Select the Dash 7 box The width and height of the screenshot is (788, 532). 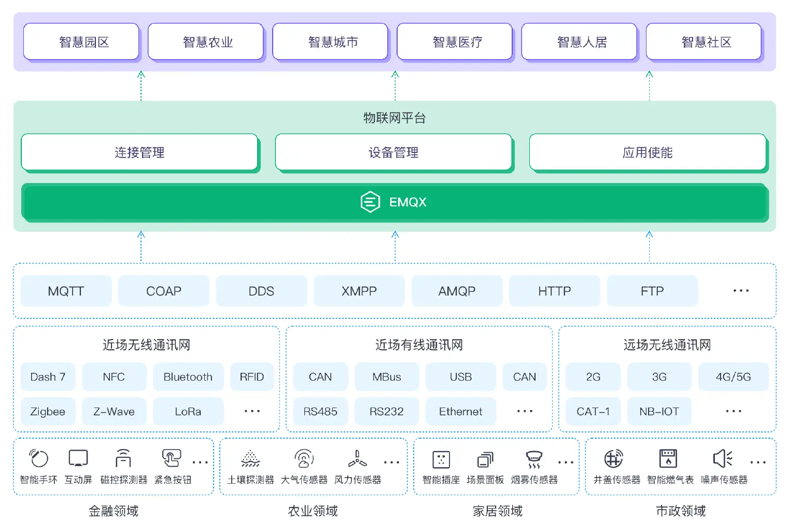point(48,377)
